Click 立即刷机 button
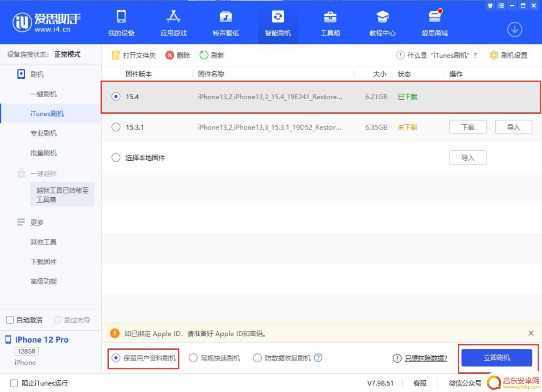Viewport: 542px width, 392px height. (x=497, y=358)
